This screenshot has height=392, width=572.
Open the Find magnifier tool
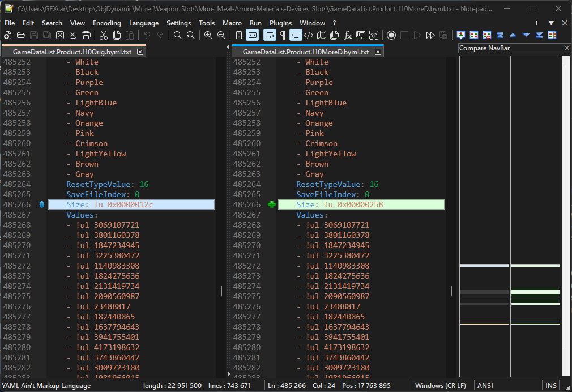coord(178,35)
